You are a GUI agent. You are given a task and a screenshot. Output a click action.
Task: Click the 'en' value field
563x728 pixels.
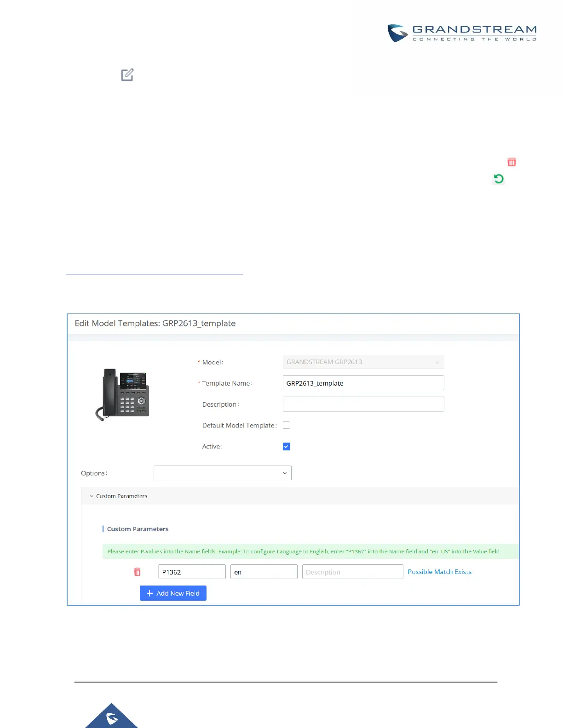pyautogui.click(x=264, y=572)
